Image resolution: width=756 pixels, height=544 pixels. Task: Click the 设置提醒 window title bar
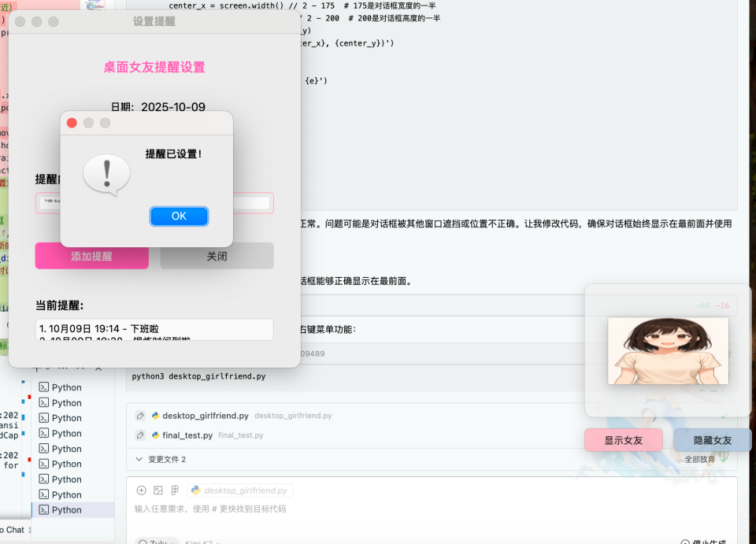click(x=154, y=21)
